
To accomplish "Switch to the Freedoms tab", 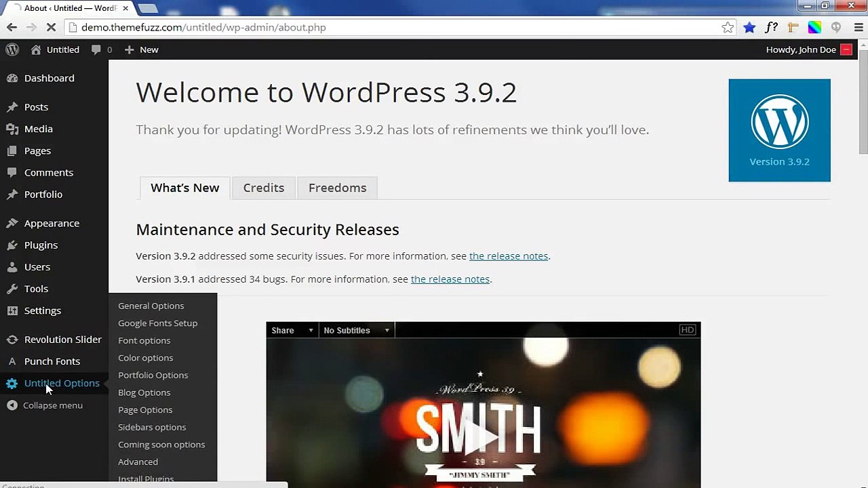I will (338, 188).
